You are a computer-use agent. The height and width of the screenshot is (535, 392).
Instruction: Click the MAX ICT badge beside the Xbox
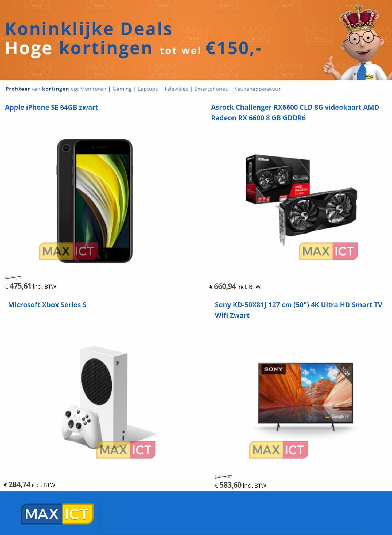tap(126, 450)
